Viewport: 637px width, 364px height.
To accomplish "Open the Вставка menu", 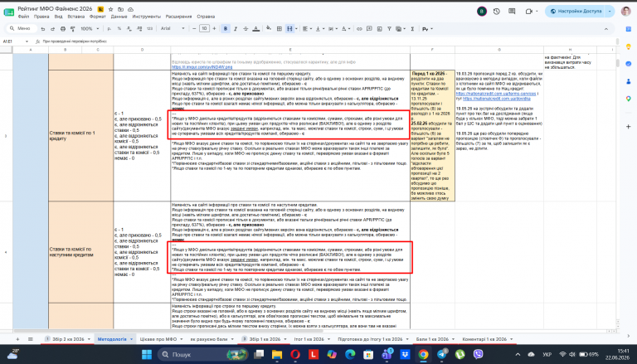I will (76, 17).
